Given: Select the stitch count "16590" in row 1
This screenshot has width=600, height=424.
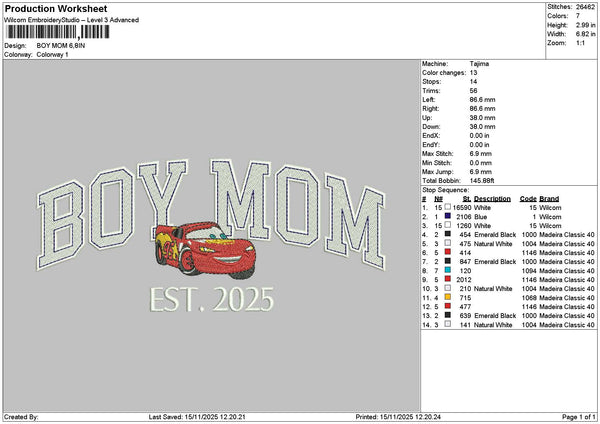Looking at the screenshot, I should [462, 208].
